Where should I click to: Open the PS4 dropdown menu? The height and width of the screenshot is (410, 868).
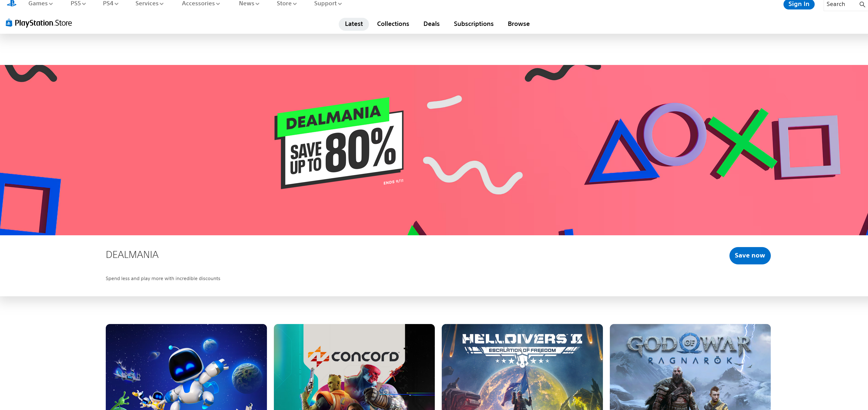coord(111,3)
